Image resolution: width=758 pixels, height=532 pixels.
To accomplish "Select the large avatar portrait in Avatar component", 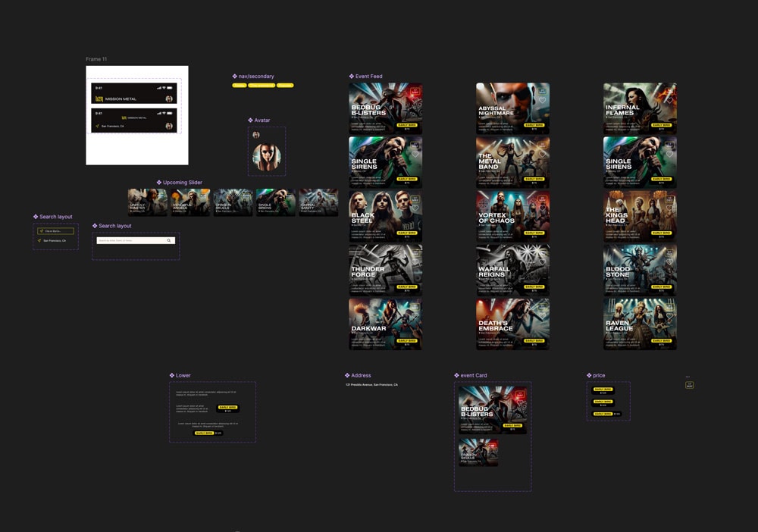I will tap(267, 157).
